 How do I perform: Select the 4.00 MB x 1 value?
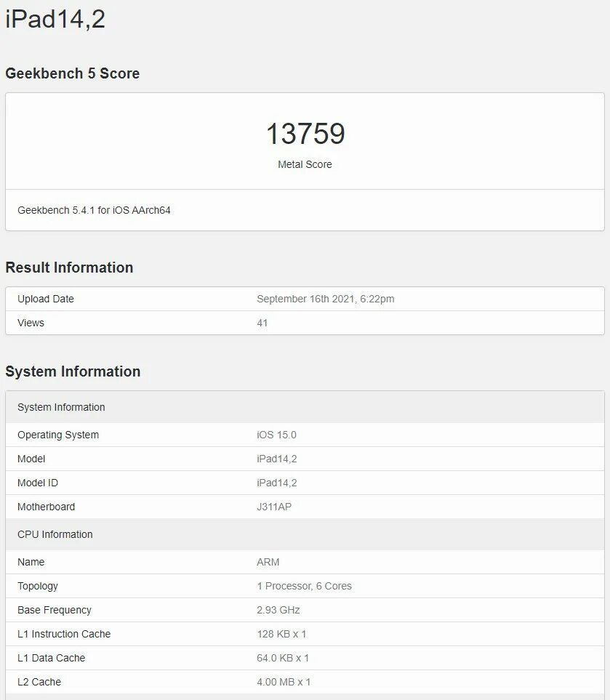point(284,682)
